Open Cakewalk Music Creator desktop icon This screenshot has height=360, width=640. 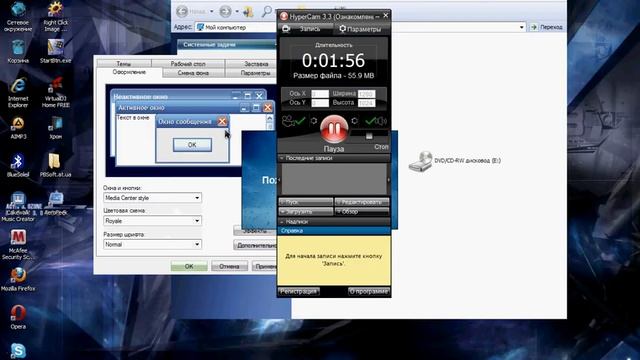pos(18,207)
